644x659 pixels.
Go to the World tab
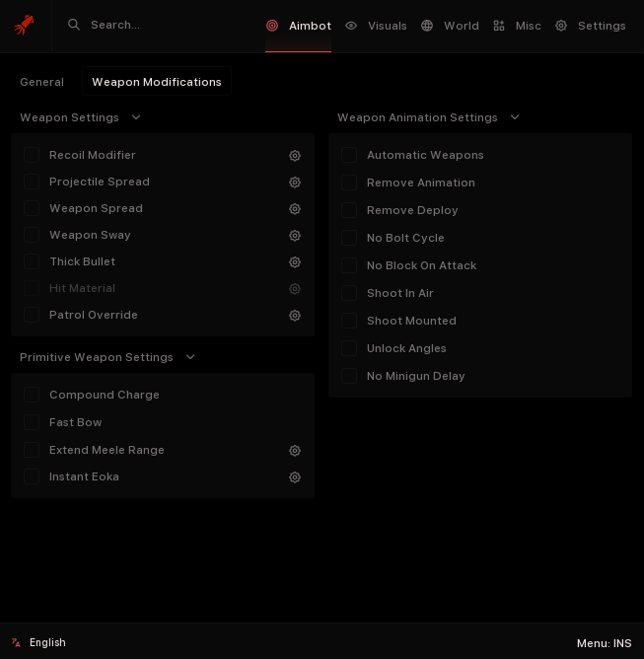(450, 26)
